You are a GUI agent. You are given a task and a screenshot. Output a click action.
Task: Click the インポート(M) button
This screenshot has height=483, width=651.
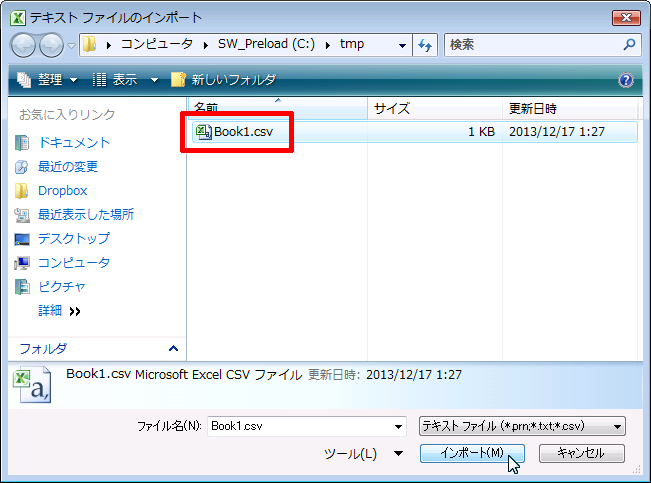pyautogui.click(x=472, y=453)
